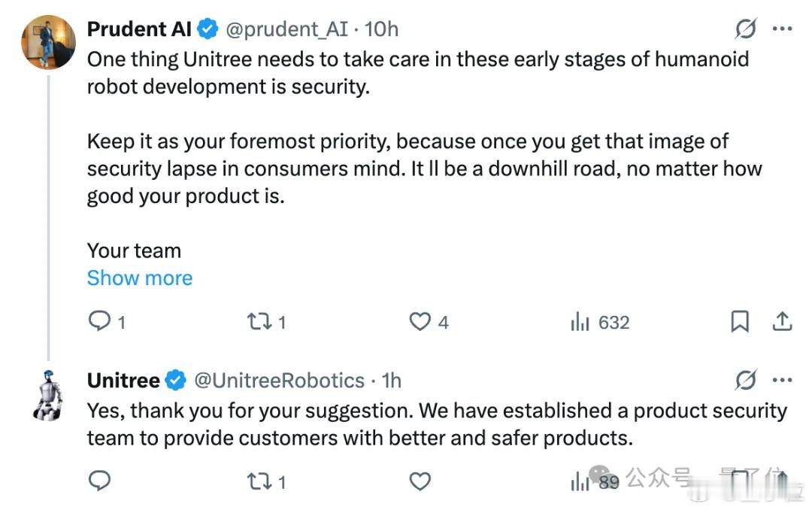Open Unitree robot profile avatar
The height and width of the screenshot is (510, 812).
(x=48, y=394)
